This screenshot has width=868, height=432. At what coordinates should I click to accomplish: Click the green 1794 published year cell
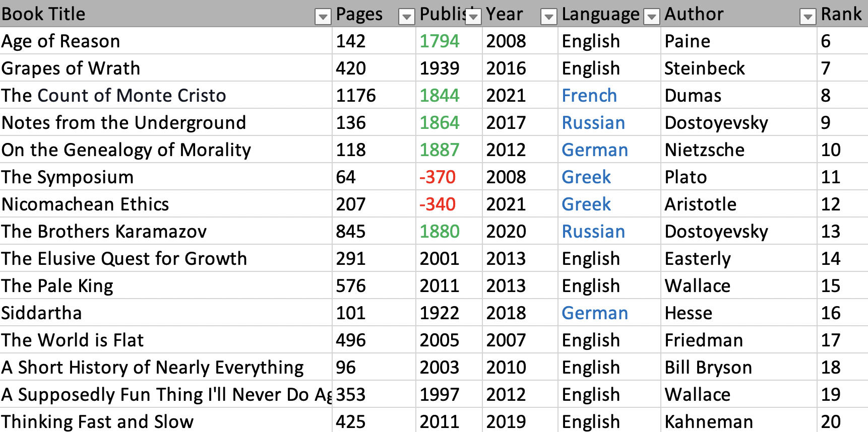[x=440, y=41]
